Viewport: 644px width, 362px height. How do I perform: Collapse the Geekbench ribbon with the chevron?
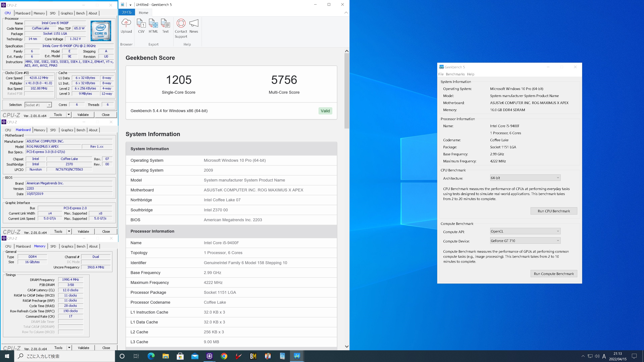coord(346,13)
